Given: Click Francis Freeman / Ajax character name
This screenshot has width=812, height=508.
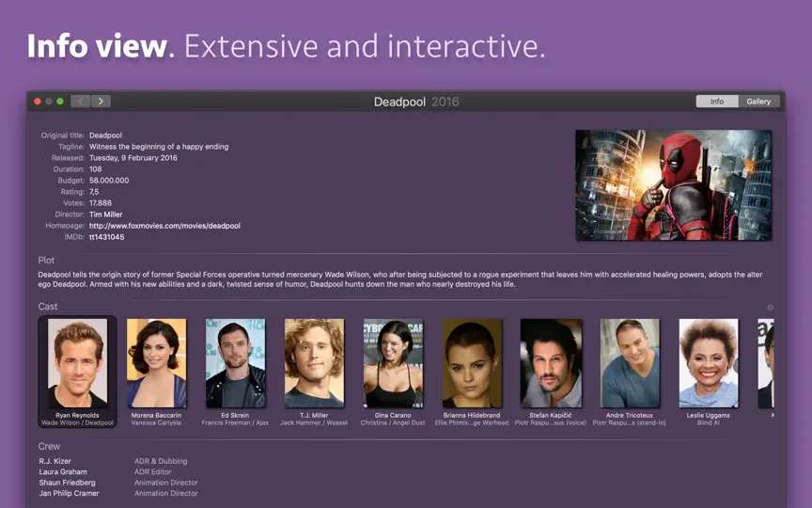Looking at the screenshot, I should (235, 423).
